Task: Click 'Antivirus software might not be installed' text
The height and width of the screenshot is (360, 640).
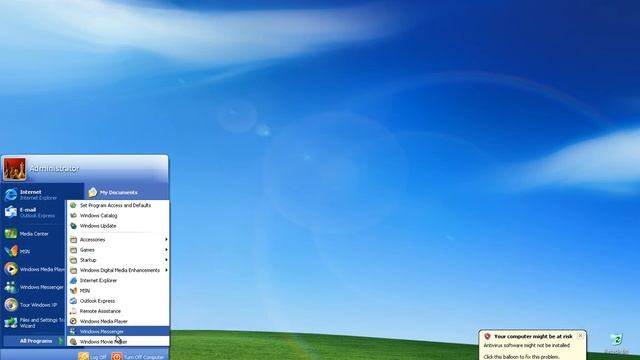Action: point(527,345)
